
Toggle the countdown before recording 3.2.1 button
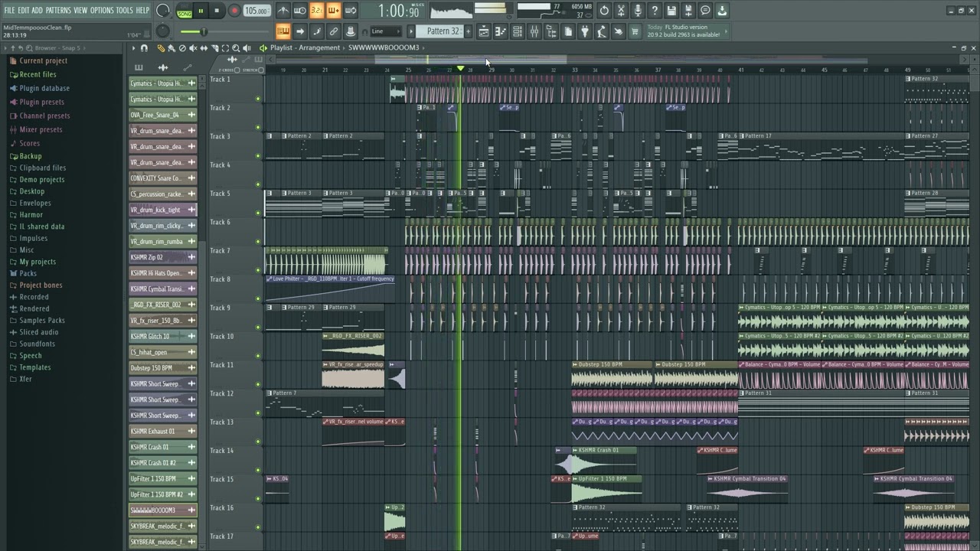[x=316, y=11]
